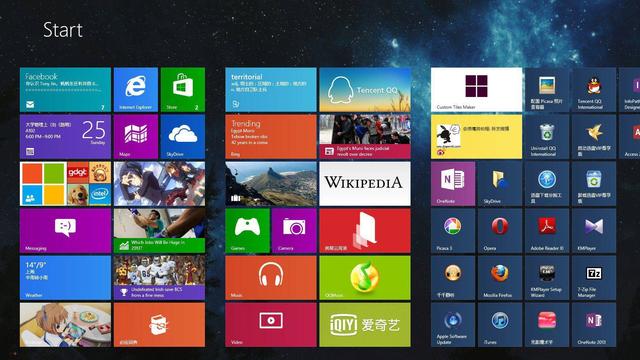Open the Internet Explorer tile
The image size is (640, 360).
coord(136,90)
